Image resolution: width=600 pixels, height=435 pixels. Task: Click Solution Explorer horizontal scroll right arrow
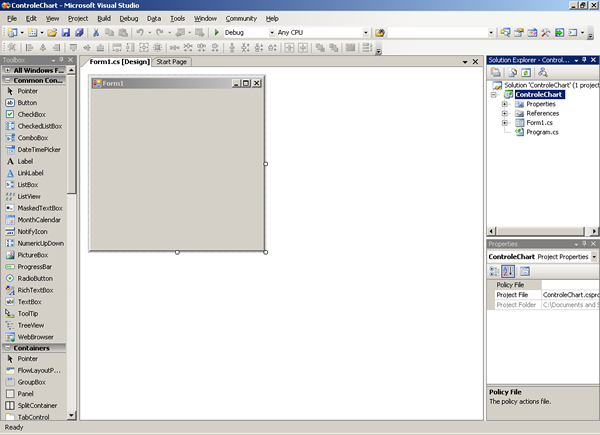point(593,231)
